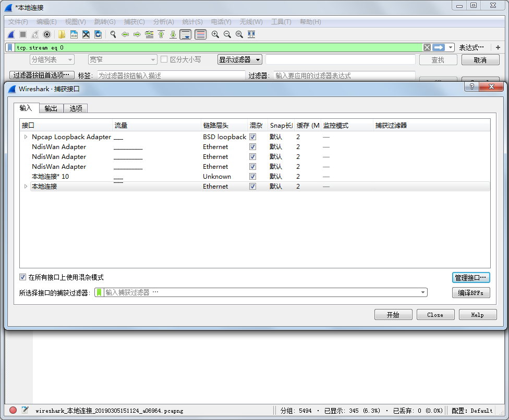Add filter button with plus icon

pos(498,47)
